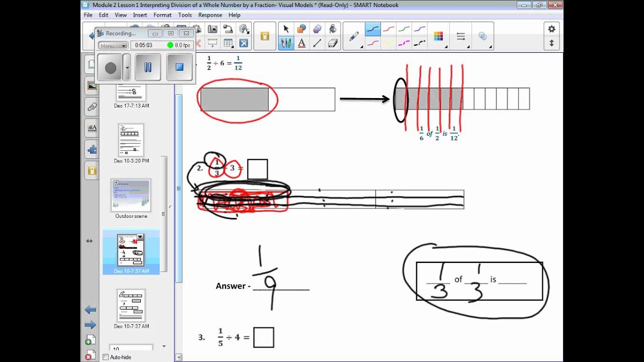Open the Attachments paperclip tab
Viewport: 644px width, 362px height.
point(92,107)
